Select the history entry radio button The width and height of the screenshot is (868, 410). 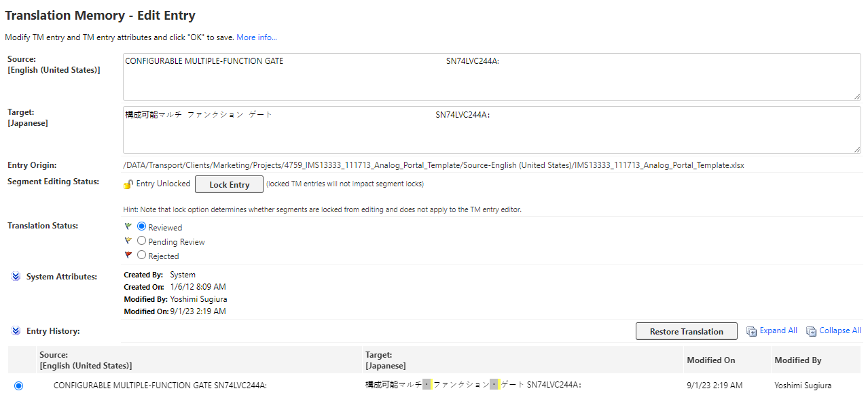18,386
